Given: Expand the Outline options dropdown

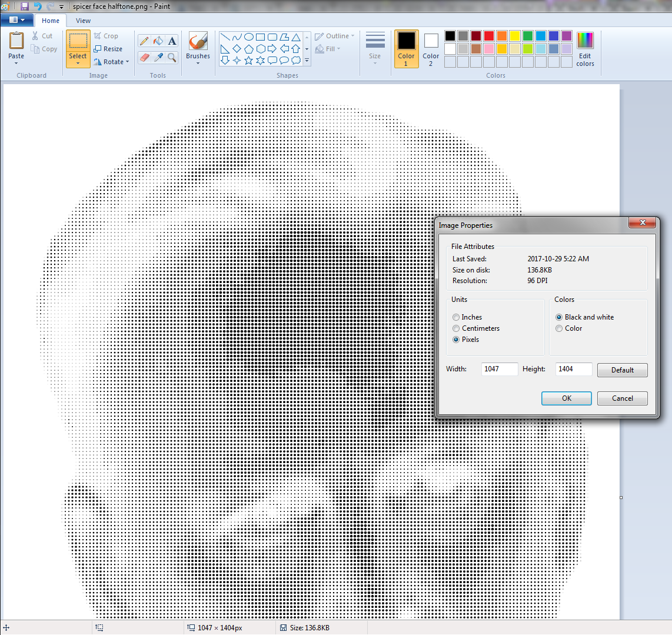Looking at the screenshot, I should tap(352, 36).
